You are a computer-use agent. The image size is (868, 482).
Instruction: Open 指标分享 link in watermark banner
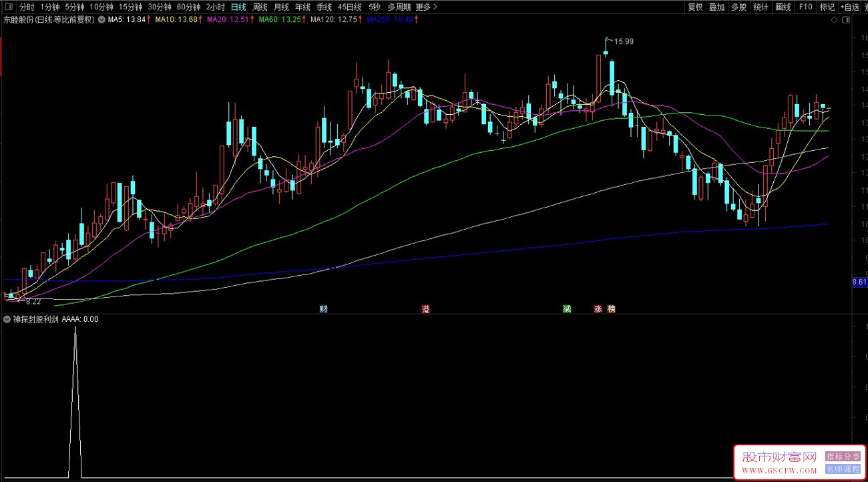click(843, 457)
